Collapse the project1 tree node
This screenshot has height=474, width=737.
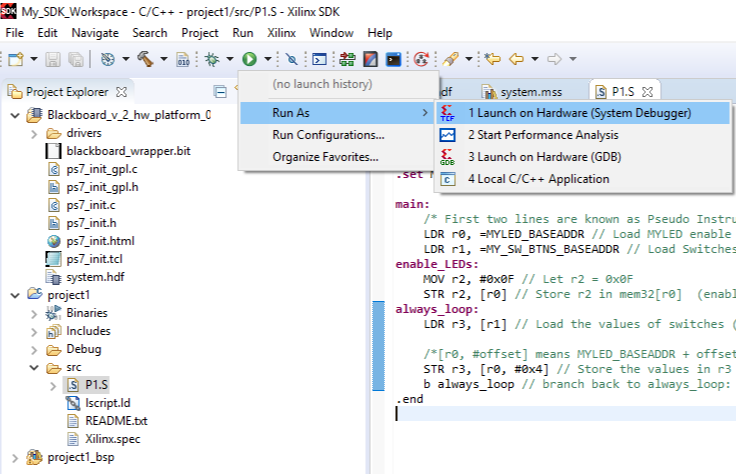15,295
